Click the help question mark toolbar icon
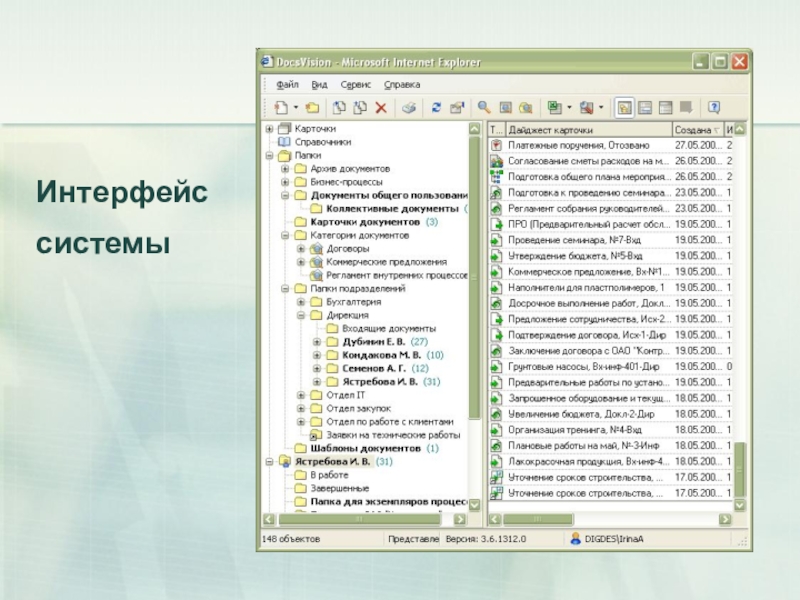This screenshot has width=800, height=600. 714,107
